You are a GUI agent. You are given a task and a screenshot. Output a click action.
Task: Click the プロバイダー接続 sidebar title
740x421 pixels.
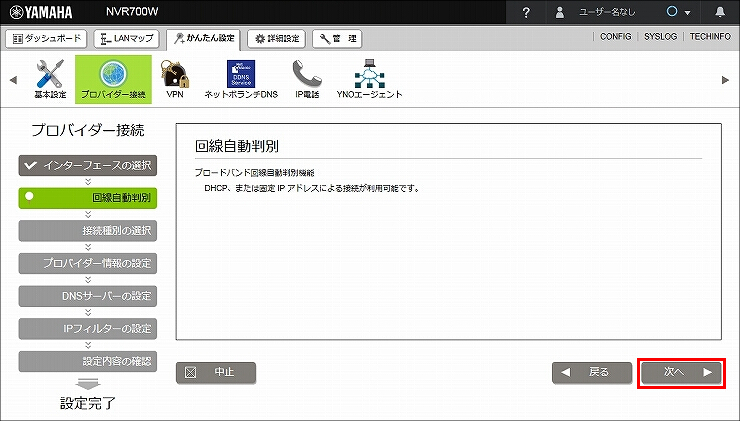[x=88, y=130]
